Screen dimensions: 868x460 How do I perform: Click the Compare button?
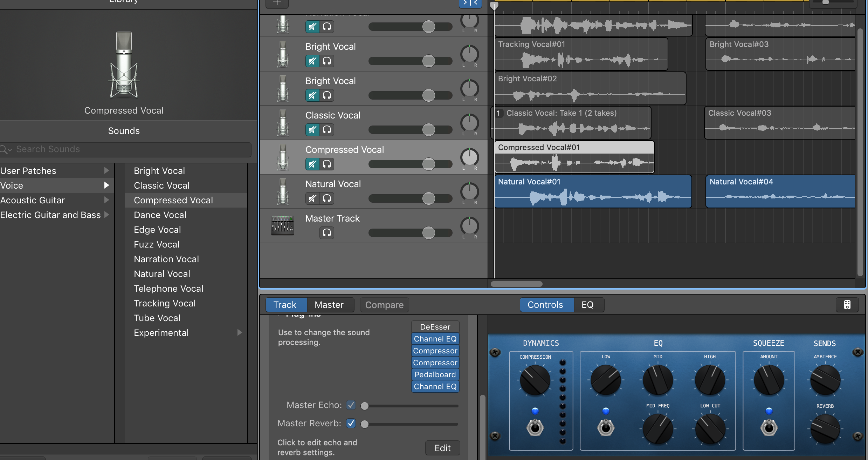[x=384, y=305]
